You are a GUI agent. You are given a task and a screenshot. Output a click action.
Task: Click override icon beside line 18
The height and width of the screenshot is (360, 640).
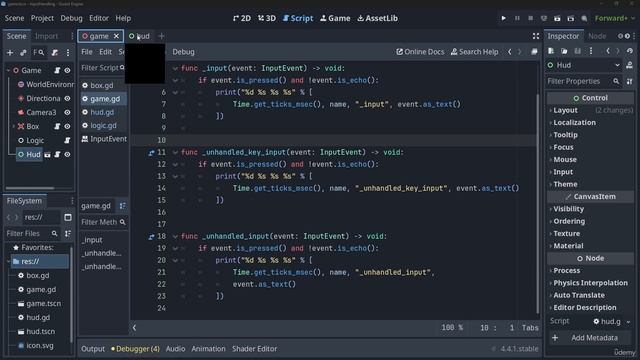point(151,236)
